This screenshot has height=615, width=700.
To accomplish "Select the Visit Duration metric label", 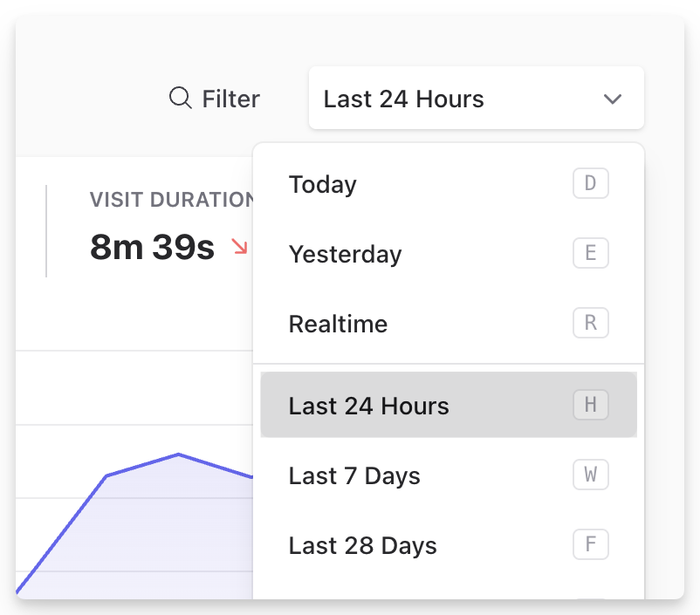I will pos(171,200).
